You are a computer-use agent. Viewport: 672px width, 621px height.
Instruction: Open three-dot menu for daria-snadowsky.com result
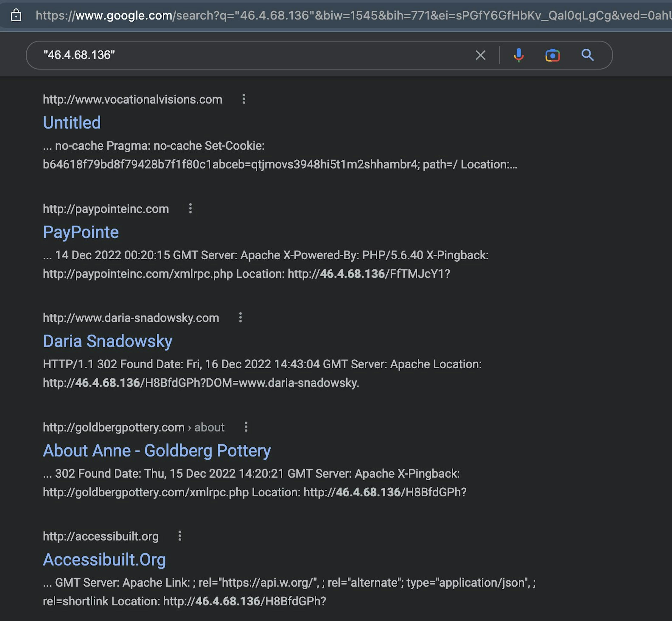tap(241, 318)
